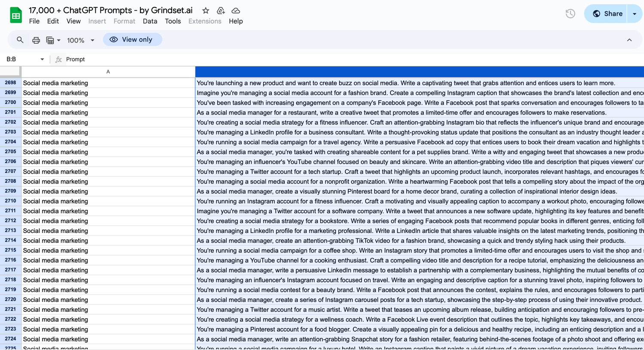Viewport: 644px width, 350px height.
Task: Select the highlighted column B header
Action: click(x=419, y=72)
